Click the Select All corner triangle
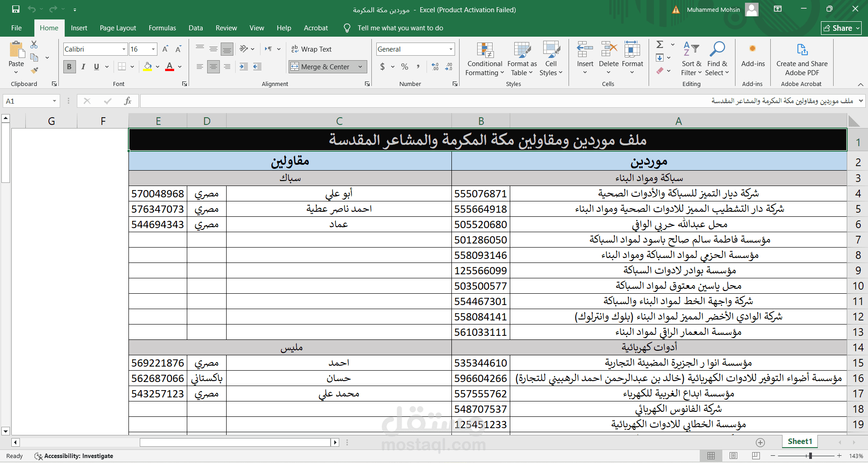 point(854,121)
